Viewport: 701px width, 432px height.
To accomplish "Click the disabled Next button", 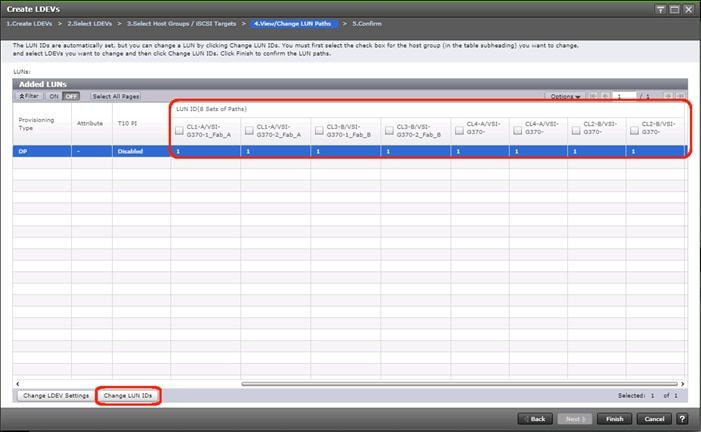I will [575, 419].
